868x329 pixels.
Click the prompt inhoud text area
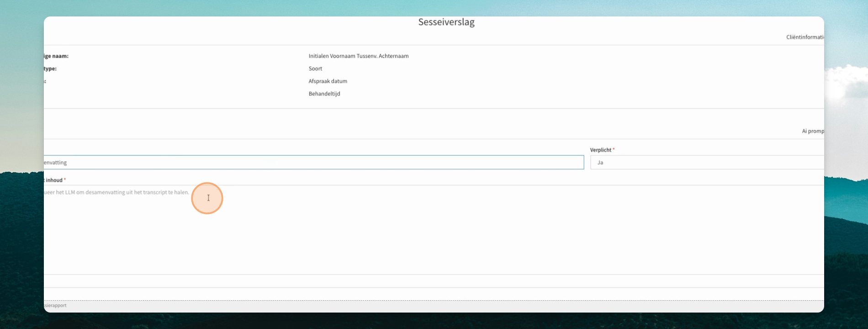point(434,229)
